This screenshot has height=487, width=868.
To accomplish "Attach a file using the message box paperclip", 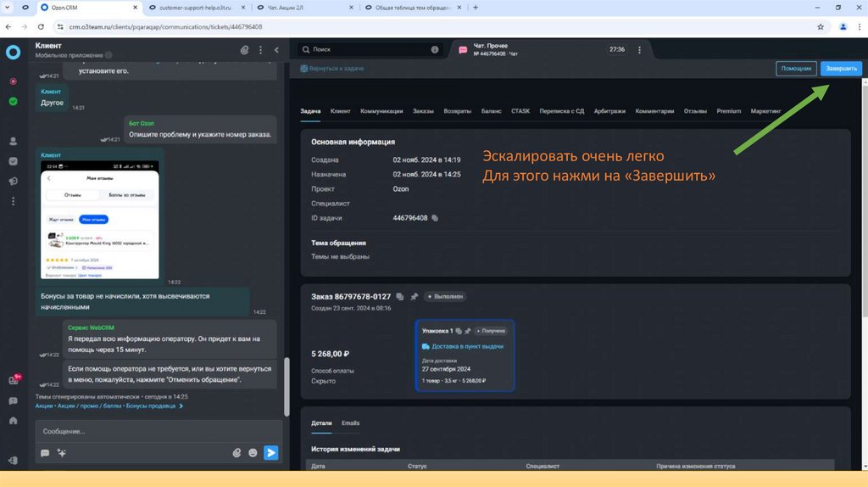I will click(236, 453).
